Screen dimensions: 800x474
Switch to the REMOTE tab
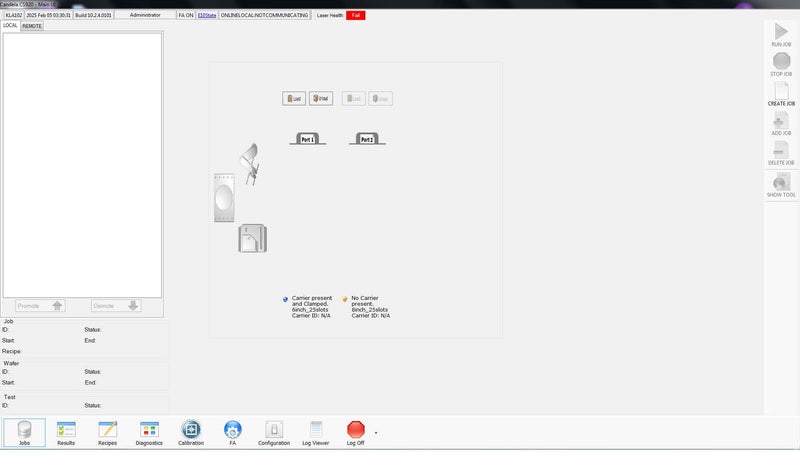(x=32, y=26)
